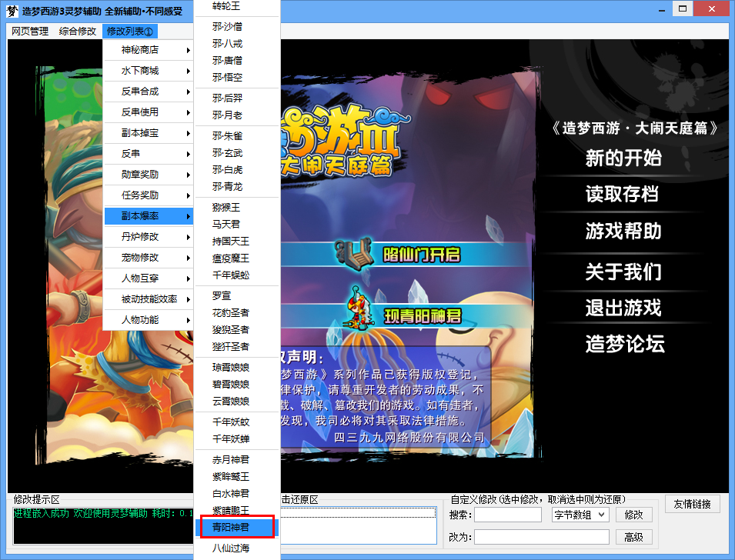Focus the 搜索 input field
735x560 pixels.
point(508,515)
